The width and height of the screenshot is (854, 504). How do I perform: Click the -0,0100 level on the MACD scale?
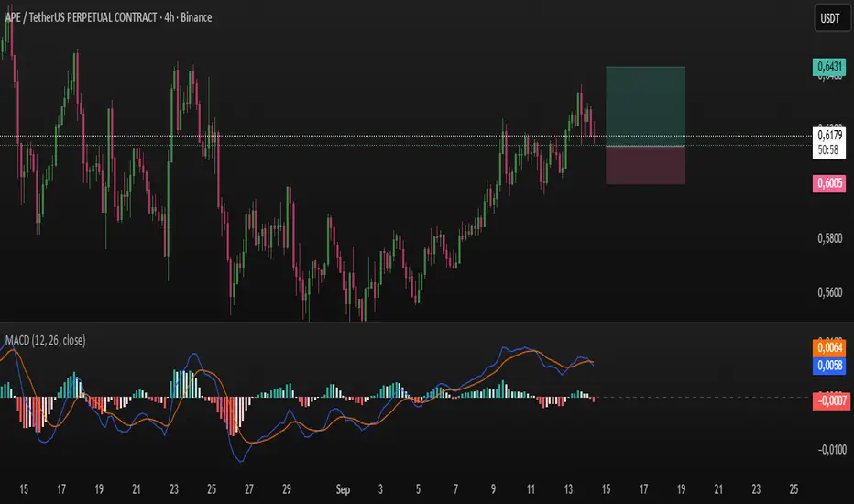[x=827, y=448]
